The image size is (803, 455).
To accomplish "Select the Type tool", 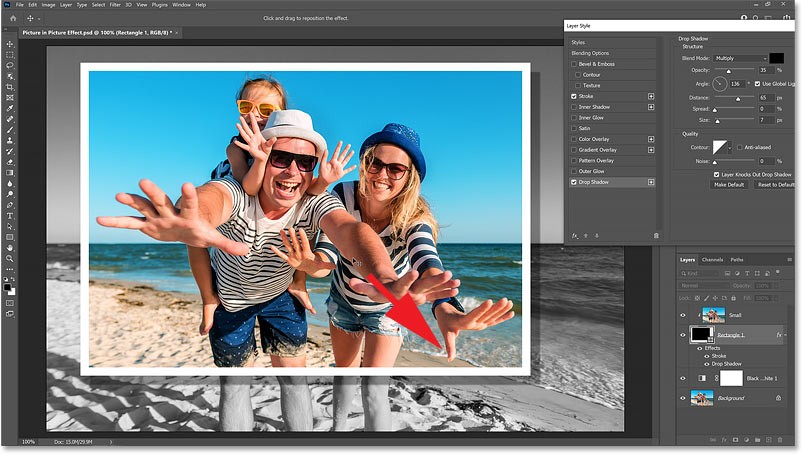I will pos(10,215).
